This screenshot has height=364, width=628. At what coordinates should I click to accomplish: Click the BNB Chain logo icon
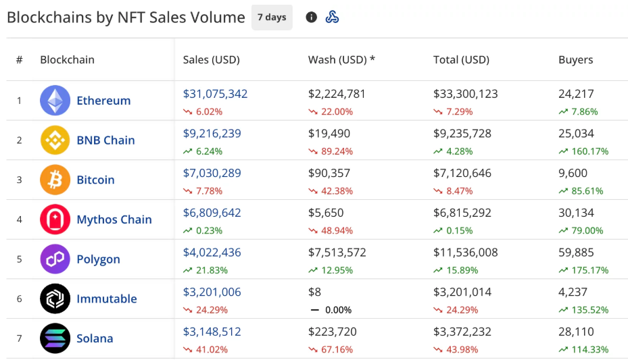pyautogui.click(x=55, y=140)
